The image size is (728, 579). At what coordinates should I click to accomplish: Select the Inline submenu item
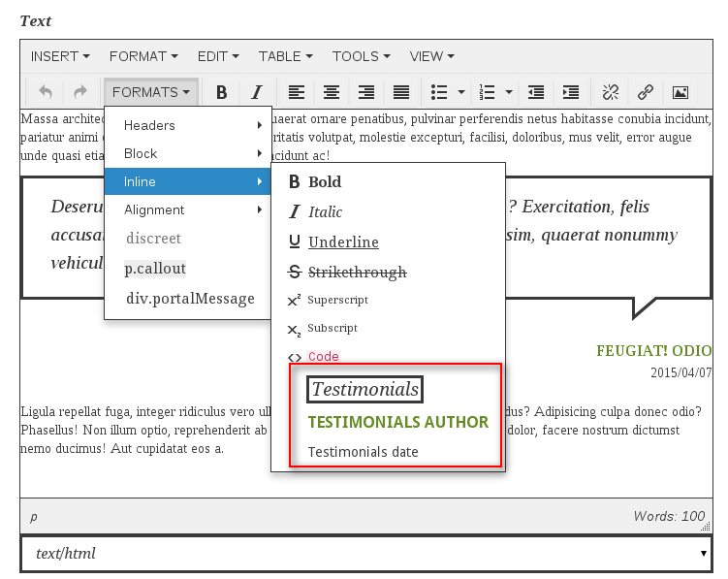tap(187, 181)
